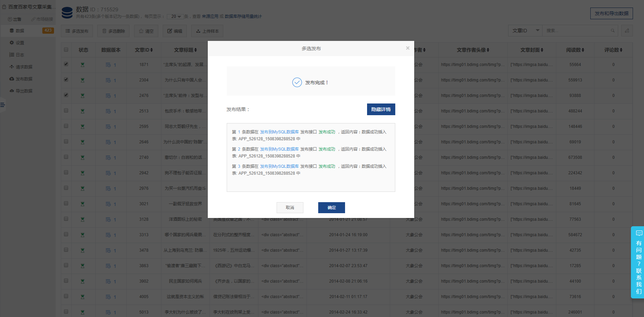Screen dimensions: 644x317
Task: Click the first 发布到MySQL数据库 result link
Action: click(x=279, y=132)
